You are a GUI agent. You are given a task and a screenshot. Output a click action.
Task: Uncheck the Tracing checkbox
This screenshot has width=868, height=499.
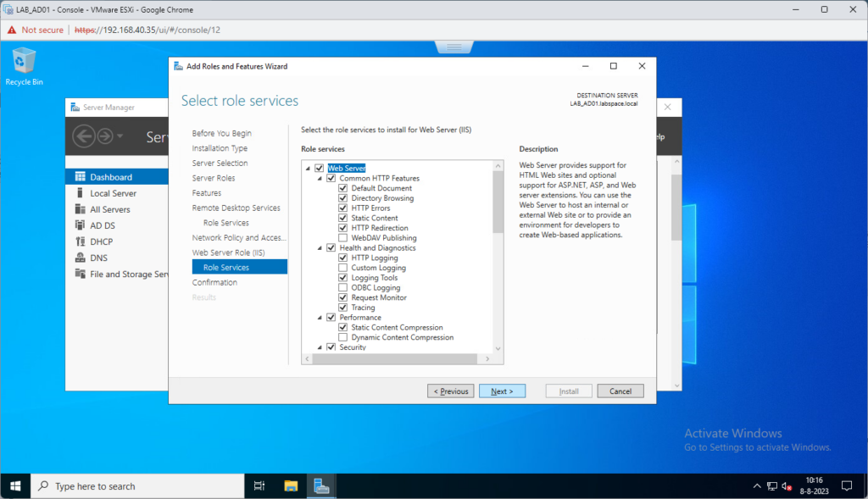pos(342,307)
